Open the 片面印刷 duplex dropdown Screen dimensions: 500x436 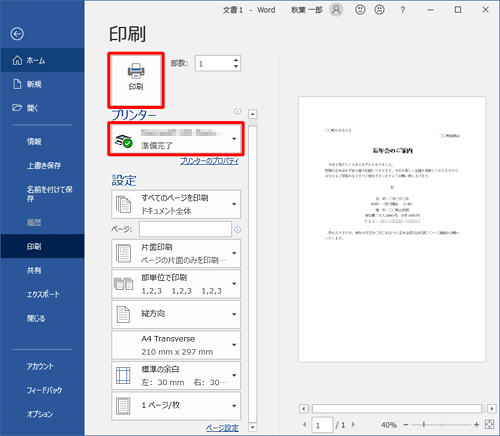click(176, 253)
